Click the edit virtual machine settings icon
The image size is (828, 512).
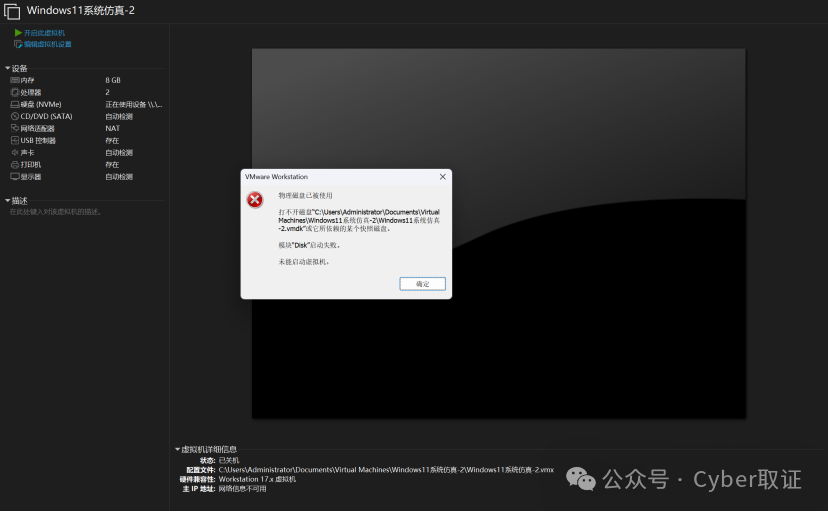[18, 44]
